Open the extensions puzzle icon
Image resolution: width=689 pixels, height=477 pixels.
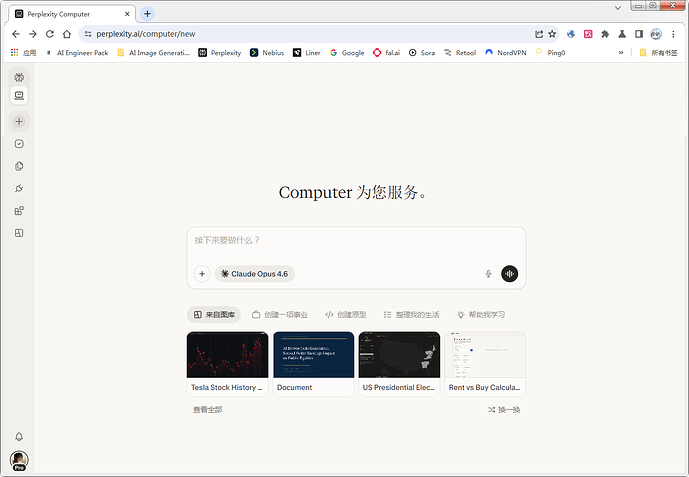(605, 34)
